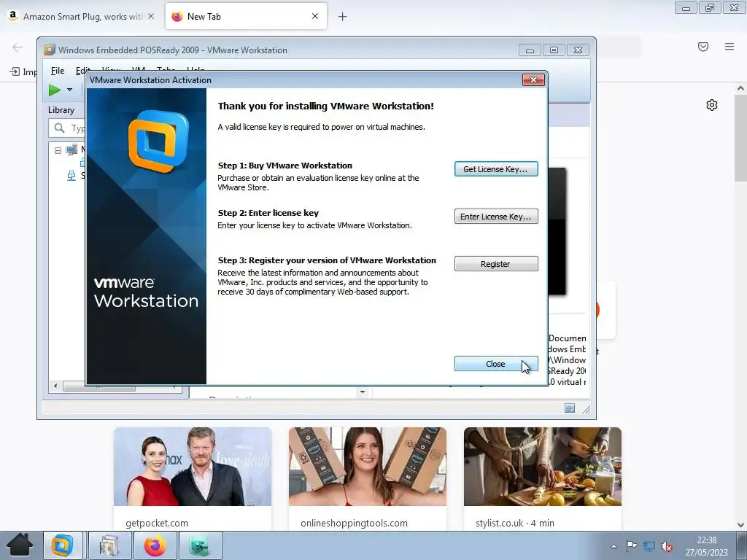747x560 pixels.
Task: Click the onlineshoppingtools.com source label
Action: coord(354,524)
